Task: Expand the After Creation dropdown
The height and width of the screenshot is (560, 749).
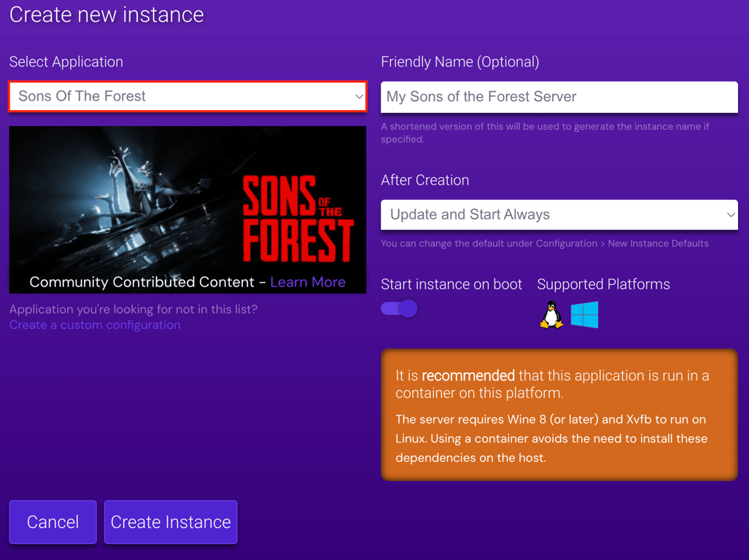Action: 559,214
